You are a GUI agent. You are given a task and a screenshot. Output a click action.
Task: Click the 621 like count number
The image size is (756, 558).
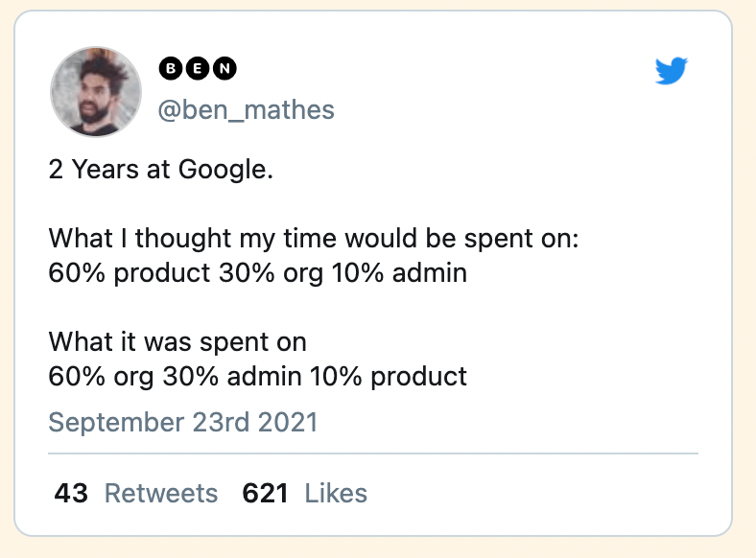click(266, 493)
